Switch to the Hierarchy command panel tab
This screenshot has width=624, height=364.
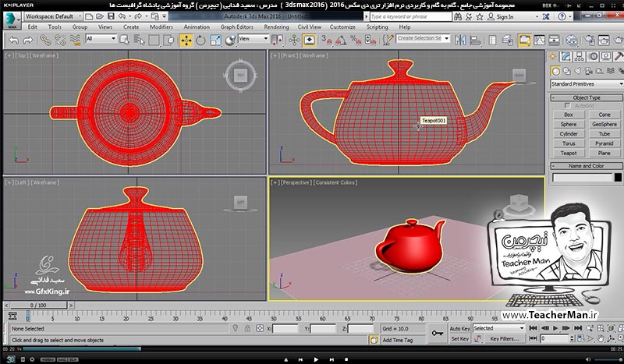click(579, 56)
